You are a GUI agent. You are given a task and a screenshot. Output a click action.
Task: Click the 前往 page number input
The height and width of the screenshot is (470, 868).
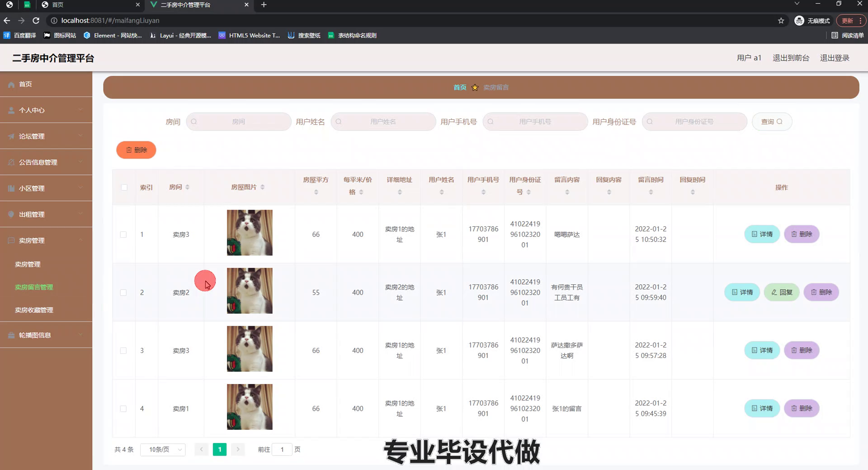282,450
